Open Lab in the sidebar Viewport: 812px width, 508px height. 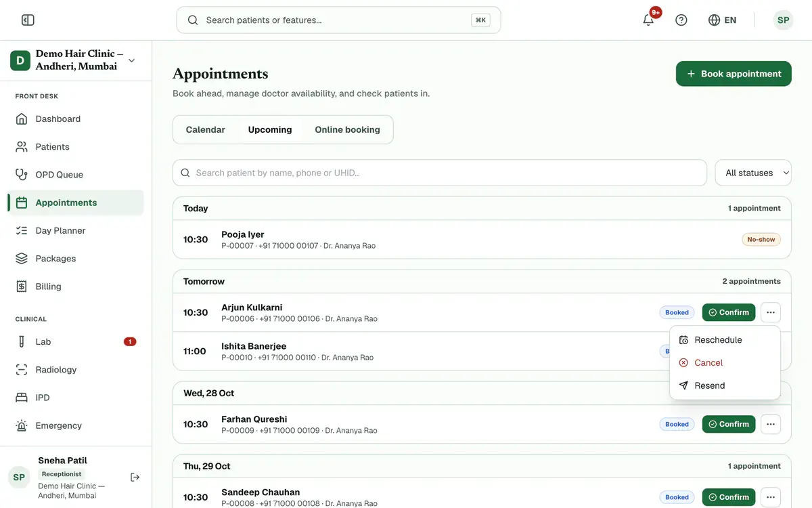pyautogui.click(x=76, y=342)
